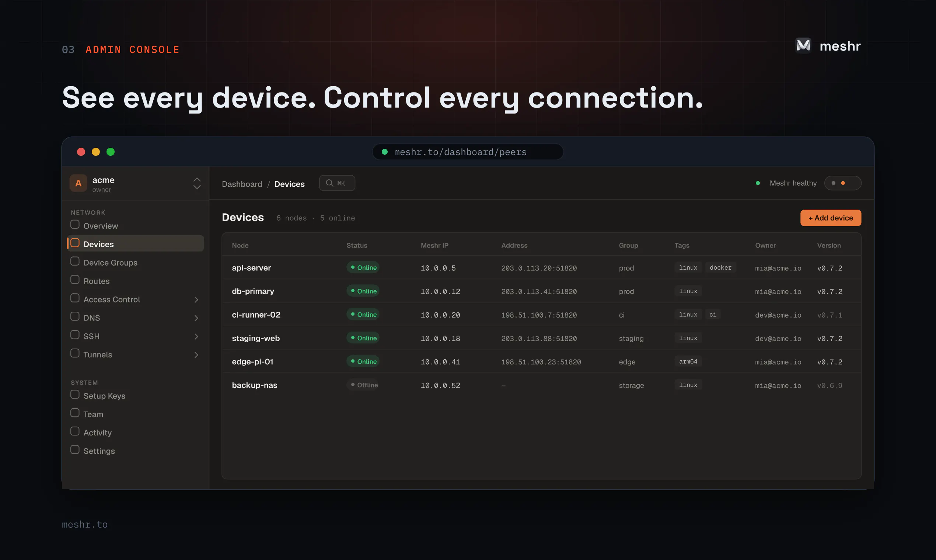Click the staging group cell

point(631,339)
